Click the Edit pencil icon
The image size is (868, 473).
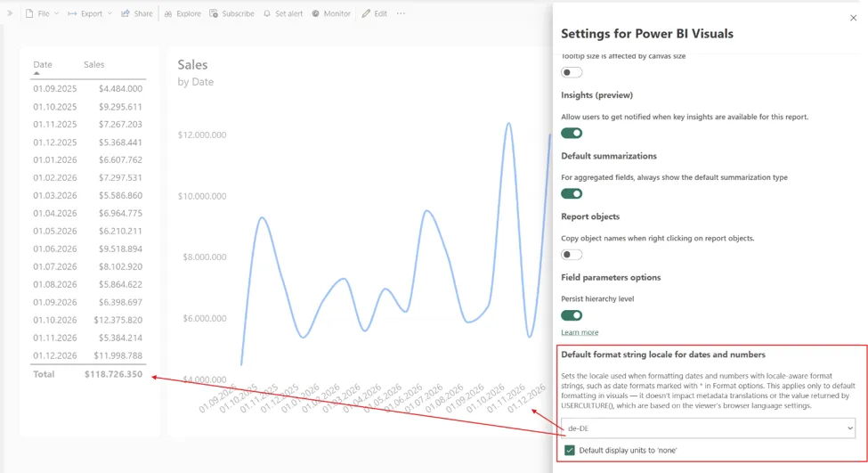click(x=366, y=13)
